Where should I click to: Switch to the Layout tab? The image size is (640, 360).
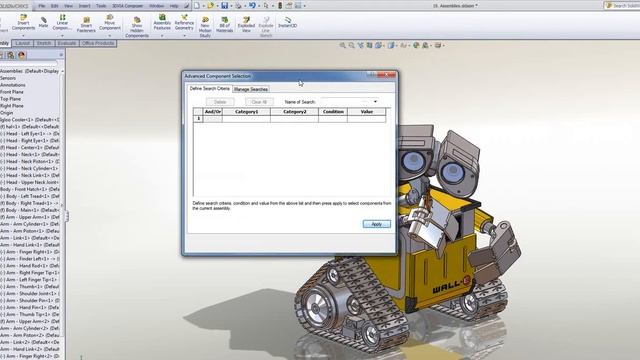[22, 43]
